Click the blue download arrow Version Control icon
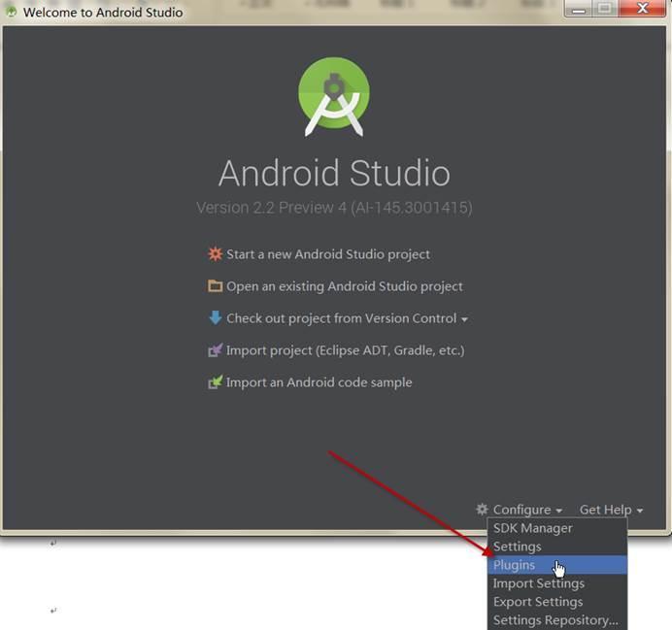This screenshot has height=630, width=672. [x=216, y=317]
